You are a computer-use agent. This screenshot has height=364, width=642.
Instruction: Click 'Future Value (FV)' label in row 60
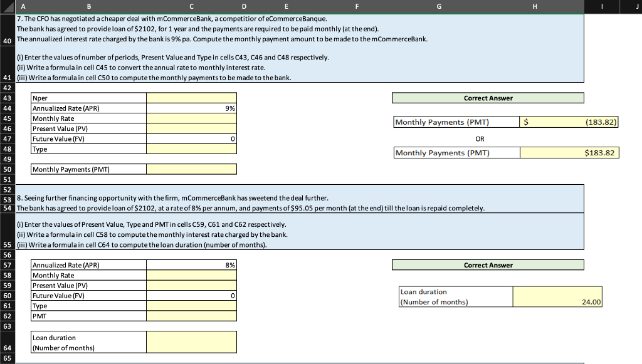(88, 296)
